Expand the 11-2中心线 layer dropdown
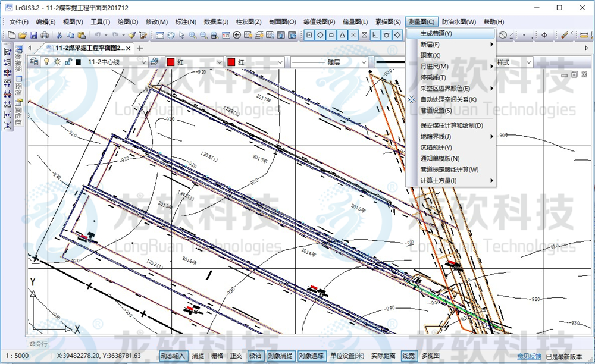 [143, 62]
